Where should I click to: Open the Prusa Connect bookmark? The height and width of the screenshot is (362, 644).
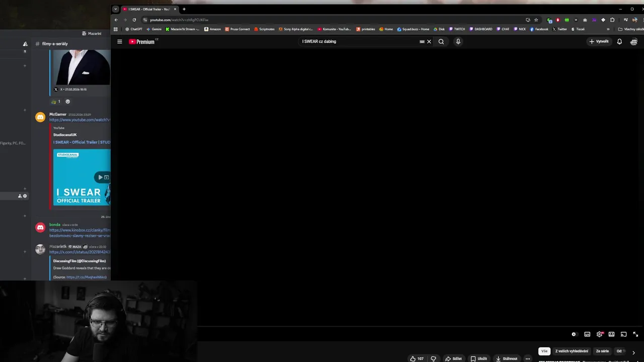pos(237,29)
